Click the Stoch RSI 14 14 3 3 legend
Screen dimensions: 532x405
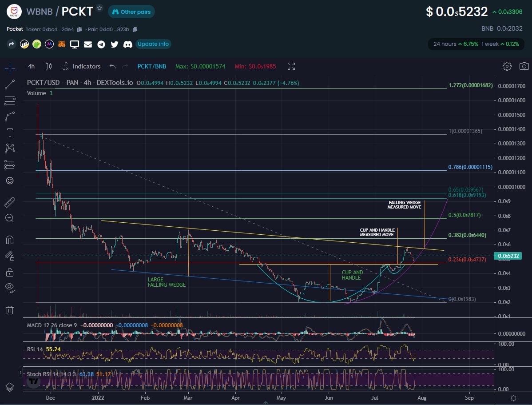click(52, 374)
